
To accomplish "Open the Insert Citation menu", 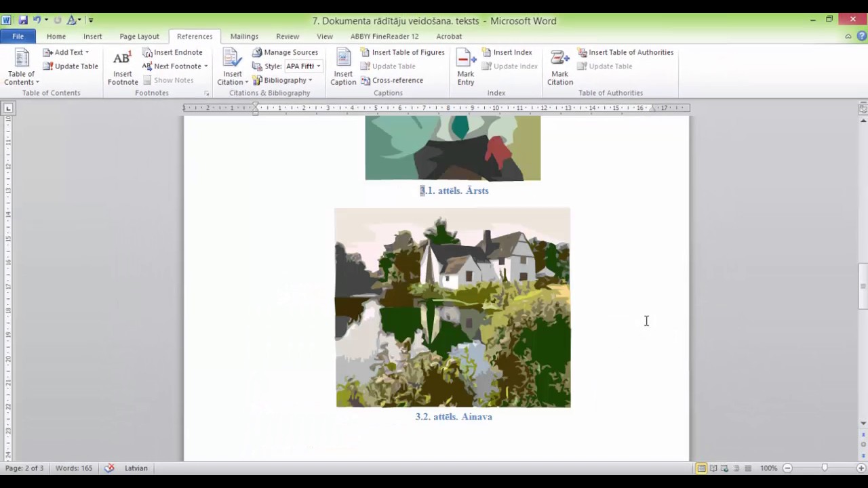I will tap(233, 67).
